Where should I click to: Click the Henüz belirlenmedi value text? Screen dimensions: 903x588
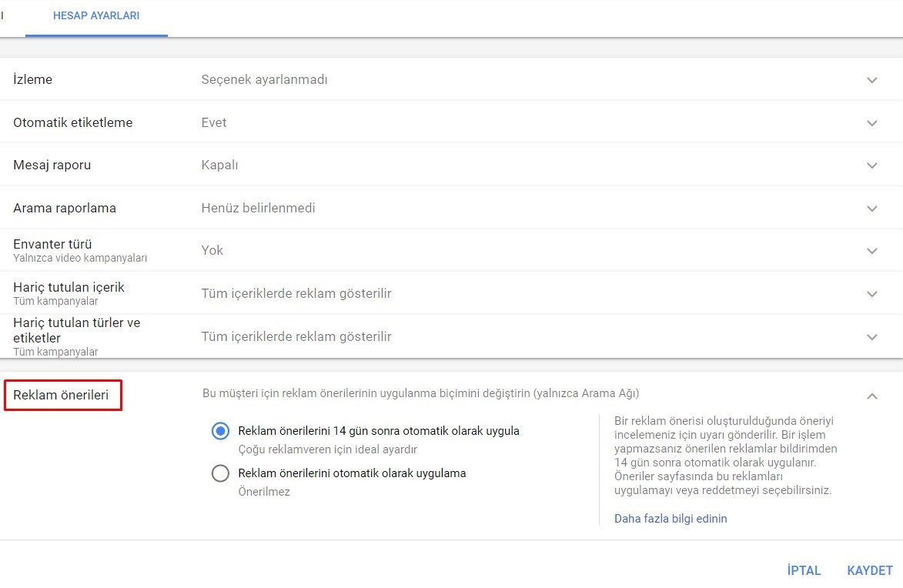(258, 208)
